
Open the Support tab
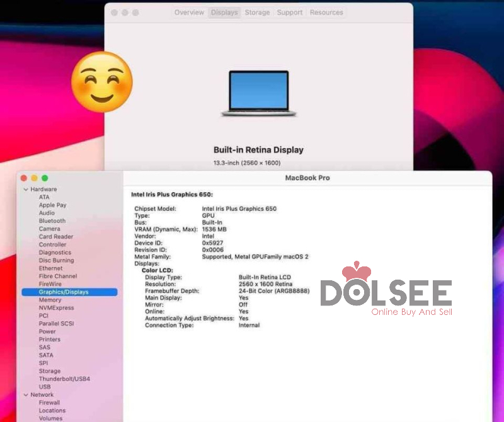click(290, 13)
